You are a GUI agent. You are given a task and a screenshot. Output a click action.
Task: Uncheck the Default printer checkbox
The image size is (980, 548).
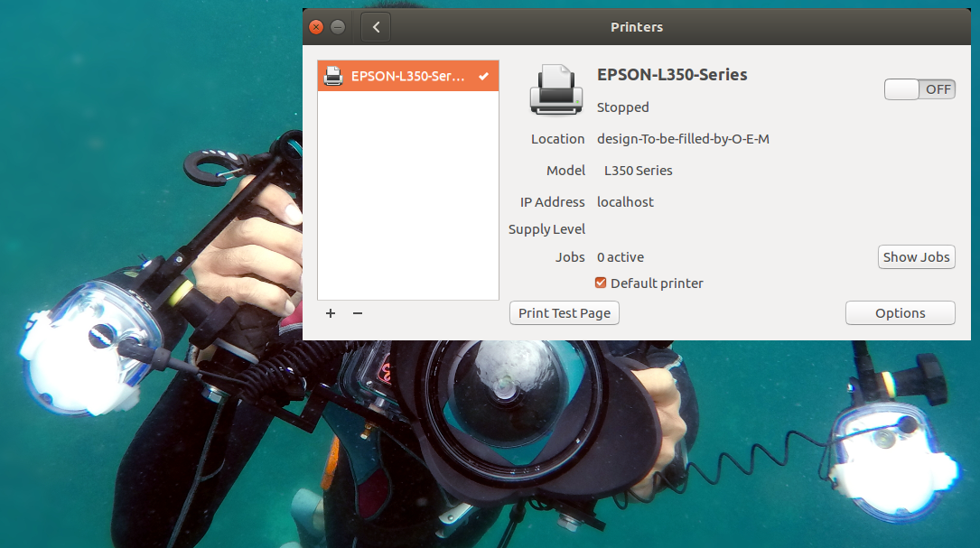pos(601,283)
